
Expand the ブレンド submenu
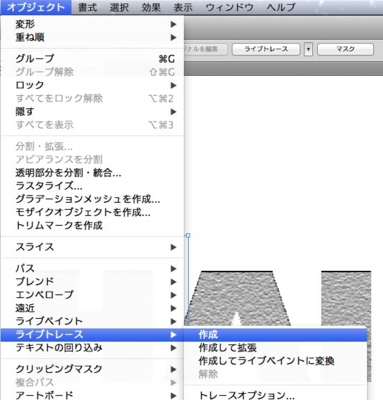click(x=93, y=281)
